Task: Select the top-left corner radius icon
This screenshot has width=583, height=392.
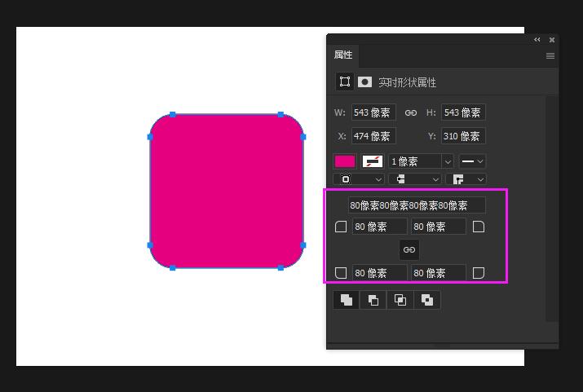Action: click(341, 227)
